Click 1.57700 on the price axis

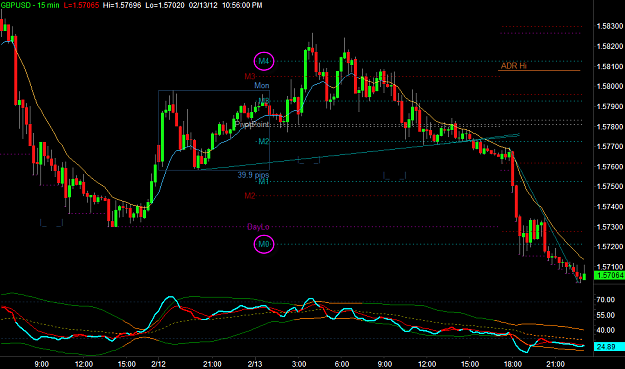(609, 146)
